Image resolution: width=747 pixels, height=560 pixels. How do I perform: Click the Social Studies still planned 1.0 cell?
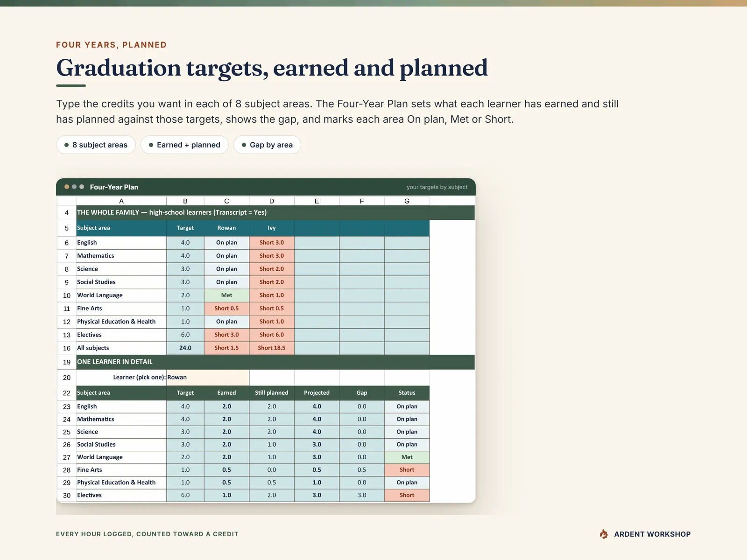coord(272,444)
